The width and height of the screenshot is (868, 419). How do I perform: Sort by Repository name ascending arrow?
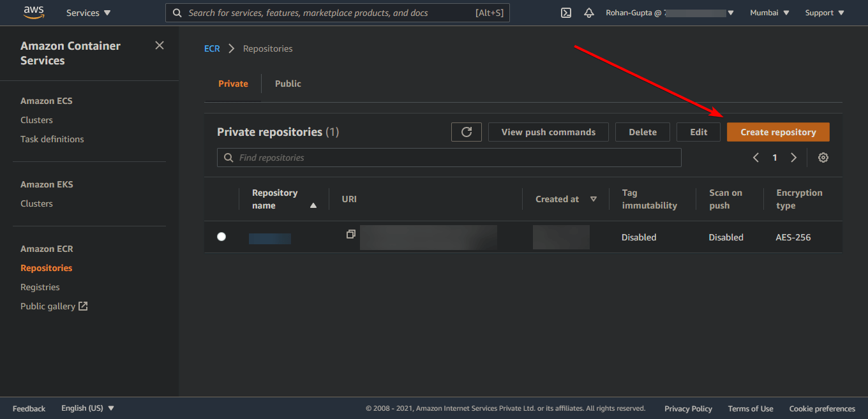click(x=313, y=206)
